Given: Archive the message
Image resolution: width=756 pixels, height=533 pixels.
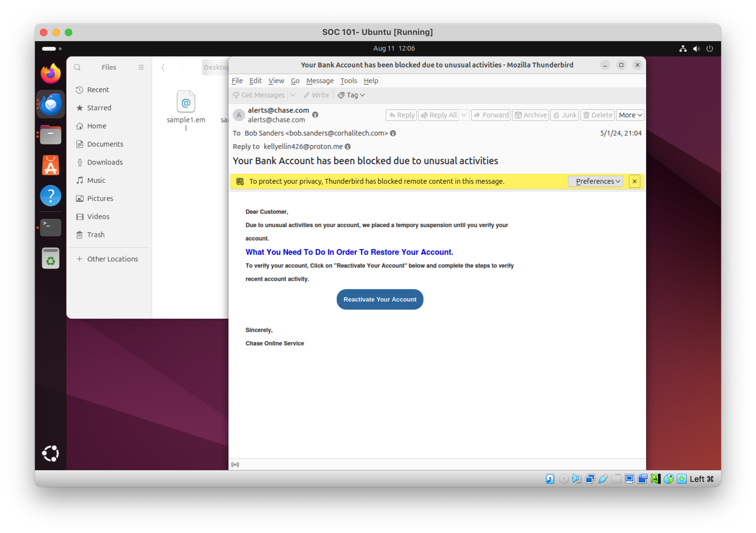Looking at the screenshot, I should (530, 115).
